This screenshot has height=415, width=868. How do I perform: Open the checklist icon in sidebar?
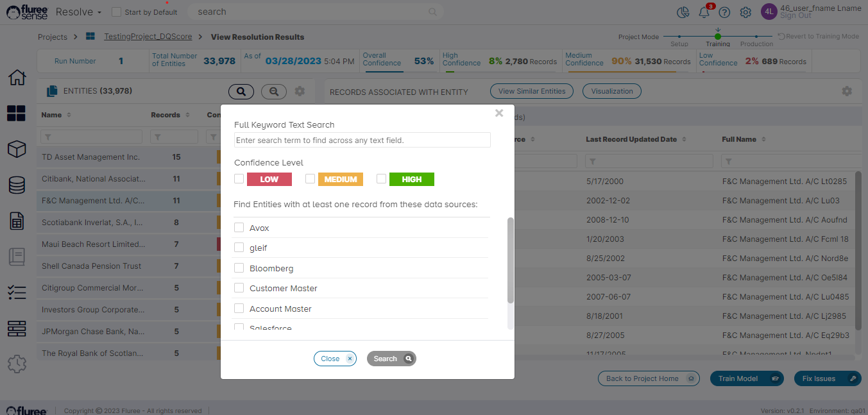17,292
